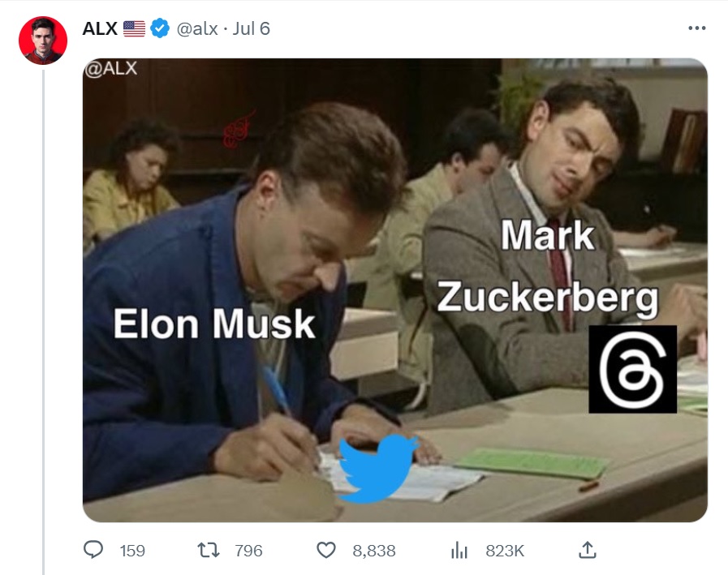Image resolution: width=728 pixels, height=575 pixels.
Task: Click the Threads logo in the meme
Action: pyautogui.click(x=632, y=369)
